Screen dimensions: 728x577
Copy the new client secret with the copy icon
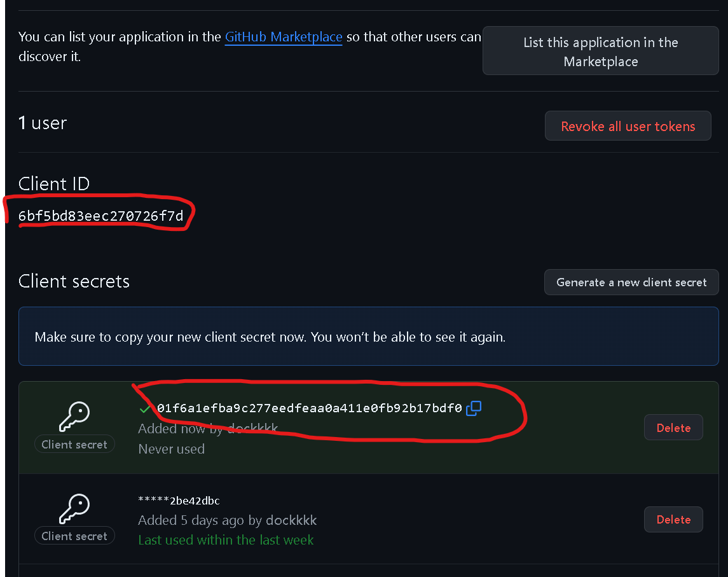[x=474, y=408]
